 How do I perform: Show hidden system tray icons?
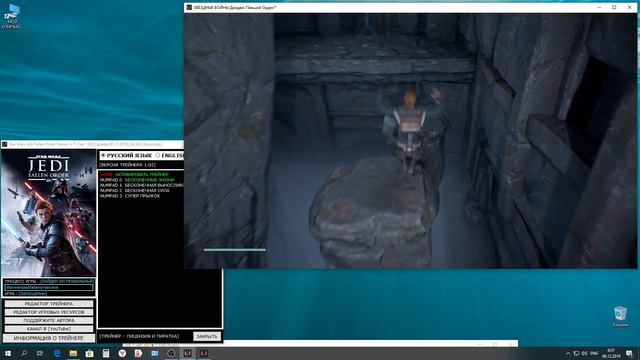pyautogui.click(x=568, y=353)
